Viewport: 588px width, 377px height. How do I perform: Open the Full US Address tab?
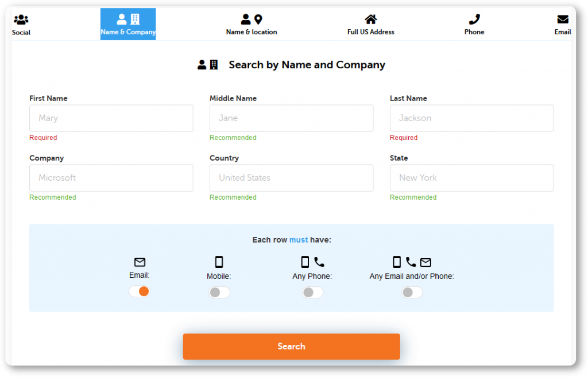pyautogui.click(x=370, y=24)
